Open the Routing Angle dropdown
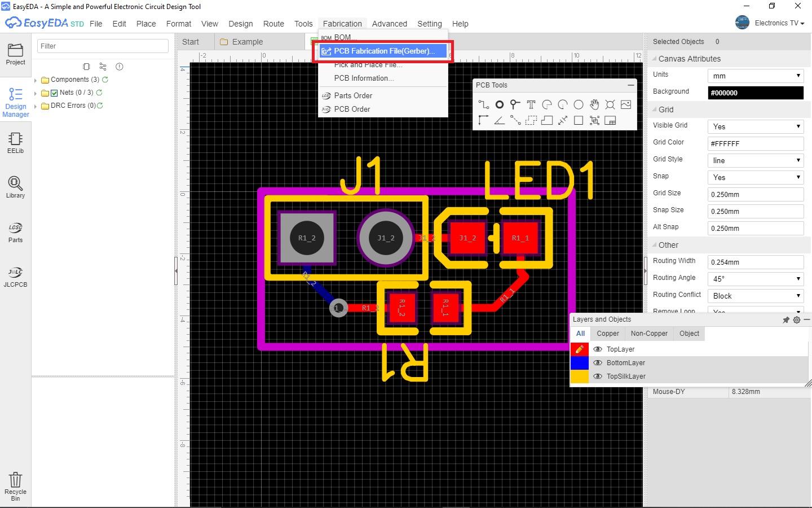The height and width of the screenshot is (508, 812). pyautogui.click(x=756, y=279)
